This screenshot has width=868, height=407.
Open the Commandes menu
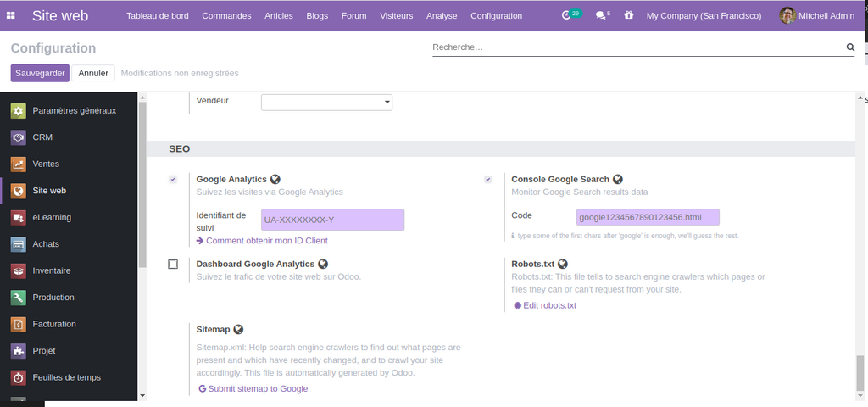point(226,15)
